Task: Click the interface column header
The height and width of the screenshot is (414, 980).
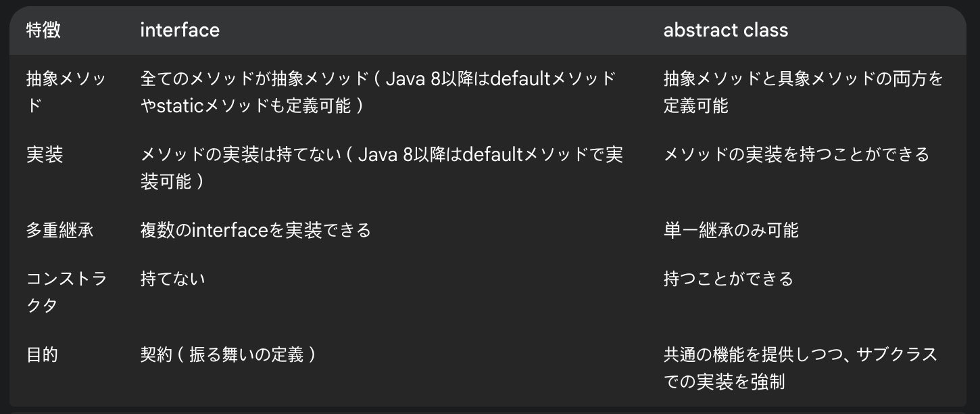Action: pyautogui.click(x=180, y=30)
